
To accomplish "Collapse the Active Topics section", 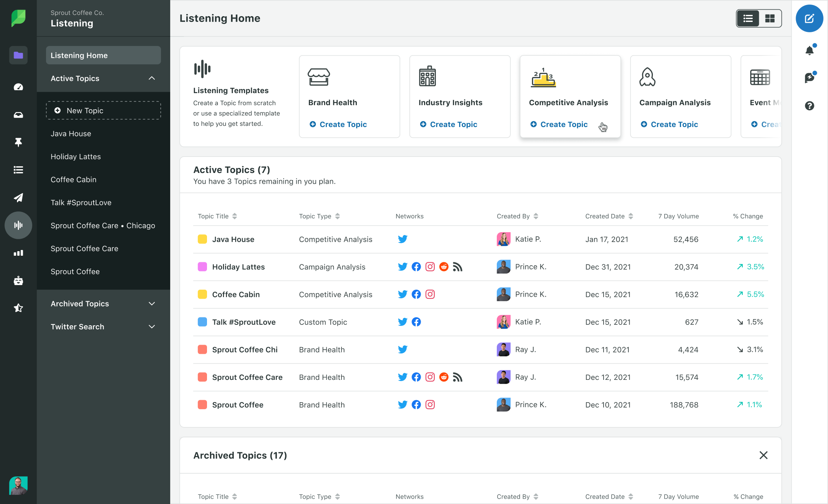I will click(x=152, y=78).
